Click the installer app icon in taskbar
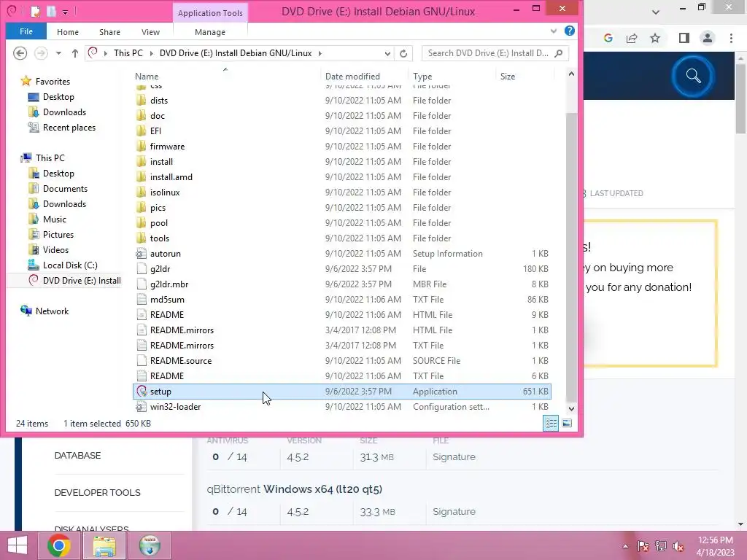Viewport: 747px width, 560px height. coord(150,545)
